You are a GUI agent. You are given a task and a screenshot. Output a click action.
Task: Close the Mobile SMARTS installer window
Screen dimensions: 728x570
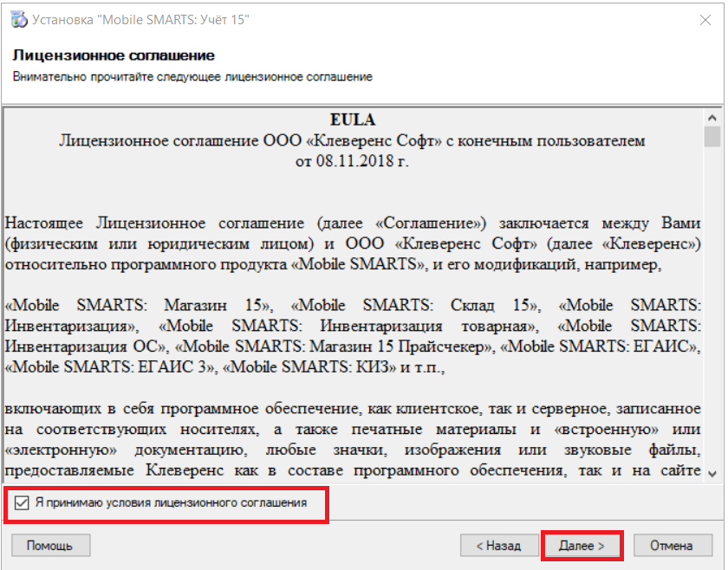[705, 20]
